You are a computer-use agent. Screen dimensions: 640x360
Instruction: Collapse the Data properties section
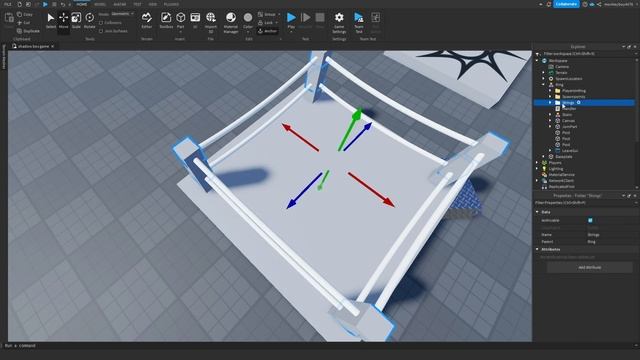(538, 212)
